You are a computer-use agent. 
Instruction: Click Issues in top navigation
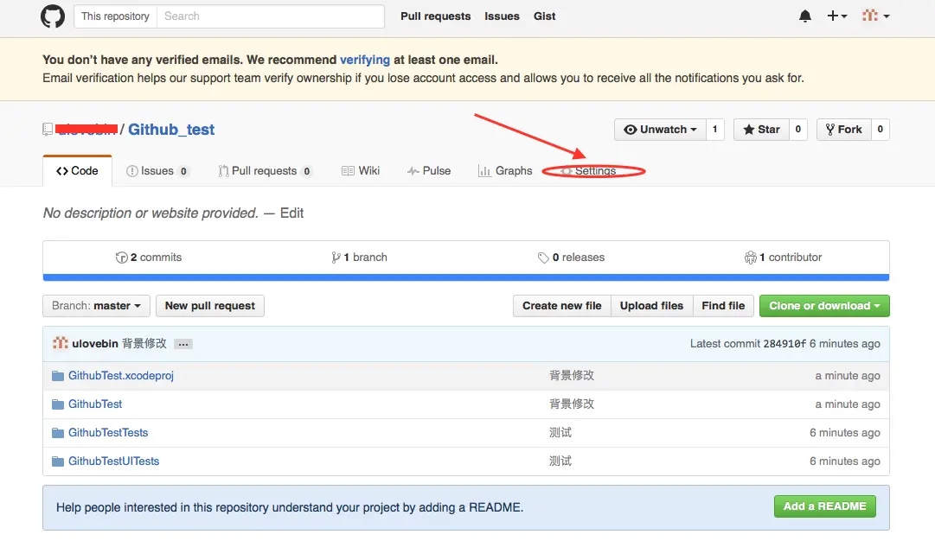point(502,16)
